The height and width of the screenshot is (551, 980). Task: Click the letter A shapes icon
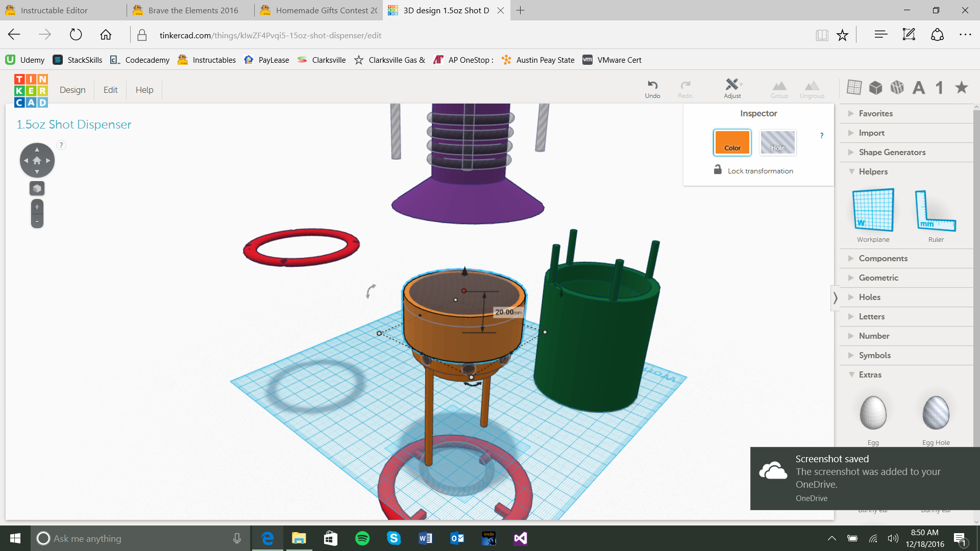coord(918,88)
